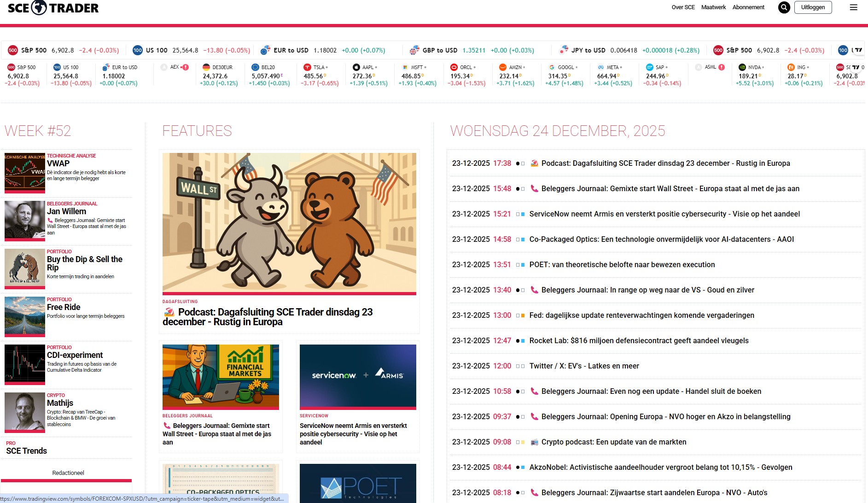Viewport: 868px width, 503px height.
Task: Click the red alert icon beside AEX
Action: [186, 67]
